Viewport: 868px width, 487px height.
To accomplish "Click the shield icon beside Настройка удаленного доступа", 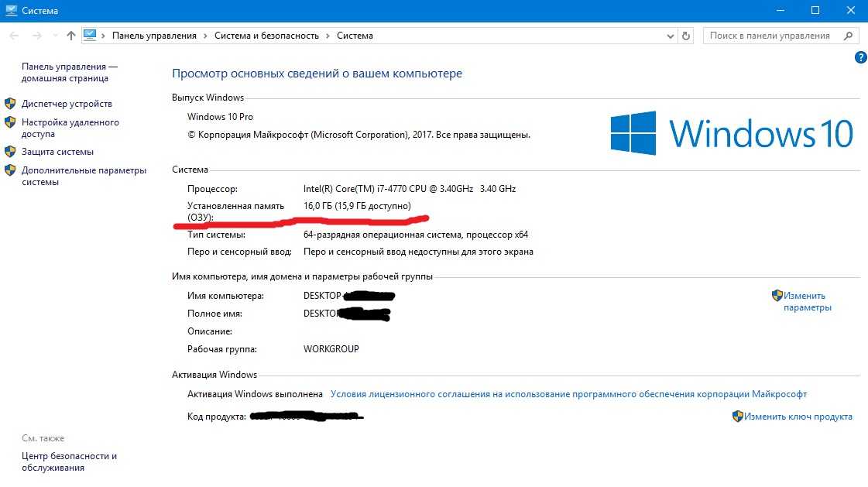I will 10,122.
